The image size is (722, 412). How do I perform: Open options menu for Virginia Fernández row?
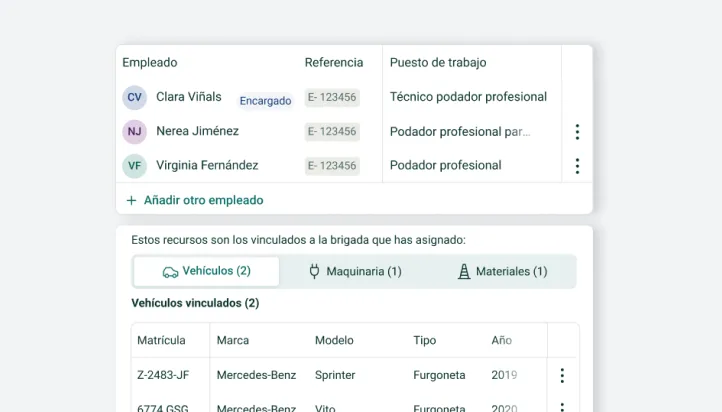[x=577, y=166]
